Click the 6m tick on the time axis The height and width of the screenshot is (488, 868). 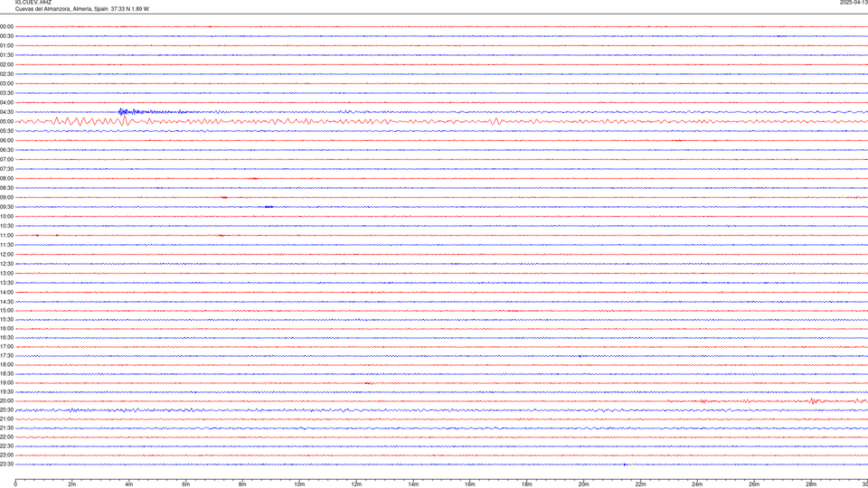point(185,484)
